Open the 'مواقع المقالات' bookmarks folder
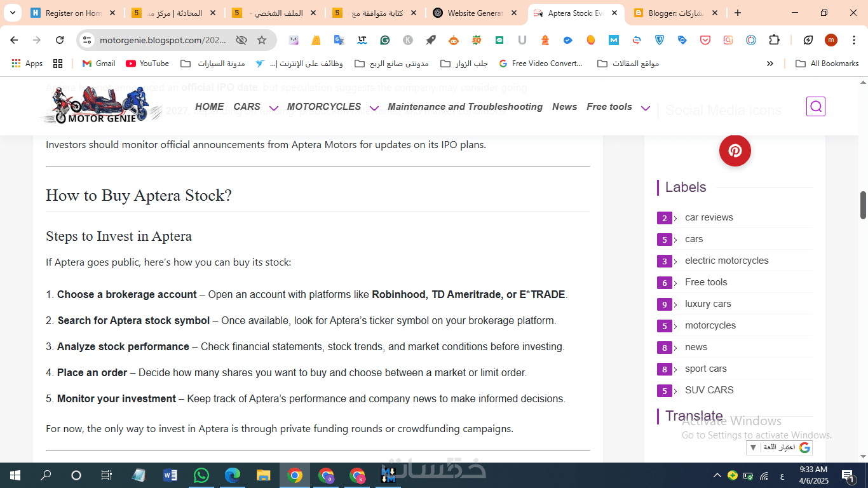Screen dimensions: 868x488 click(x=628, y=64)
